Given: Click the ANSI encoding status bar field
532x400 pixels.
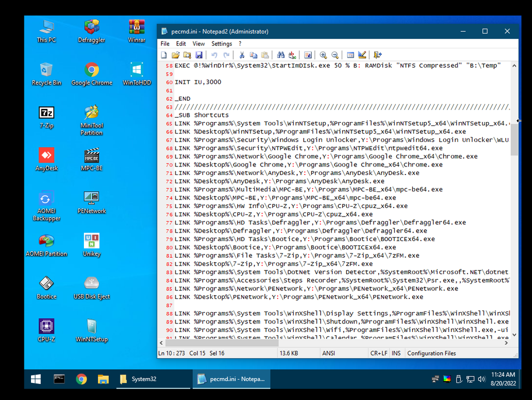Looking at the screenshot, I should click(x=344, y=353).
